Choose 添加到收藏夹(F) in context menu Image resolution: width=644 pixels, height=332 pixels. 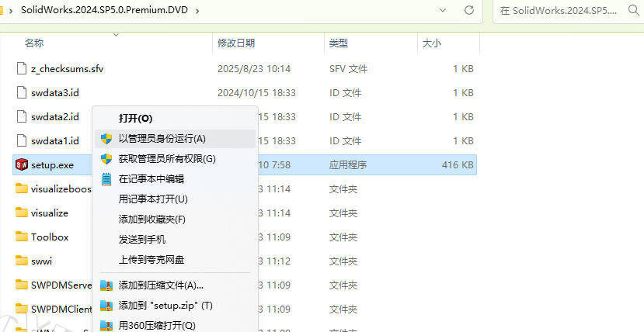pyautogui.click(x=152, y=220)
